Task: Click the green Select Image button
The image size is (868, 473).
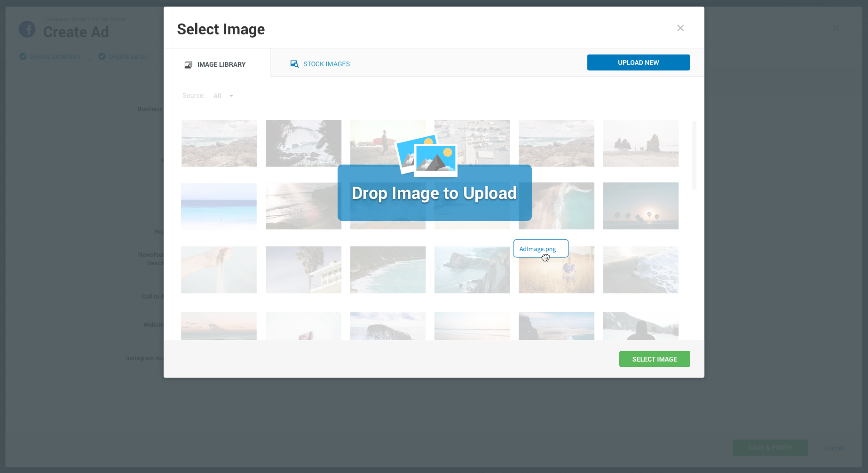Action: point(655,359)
